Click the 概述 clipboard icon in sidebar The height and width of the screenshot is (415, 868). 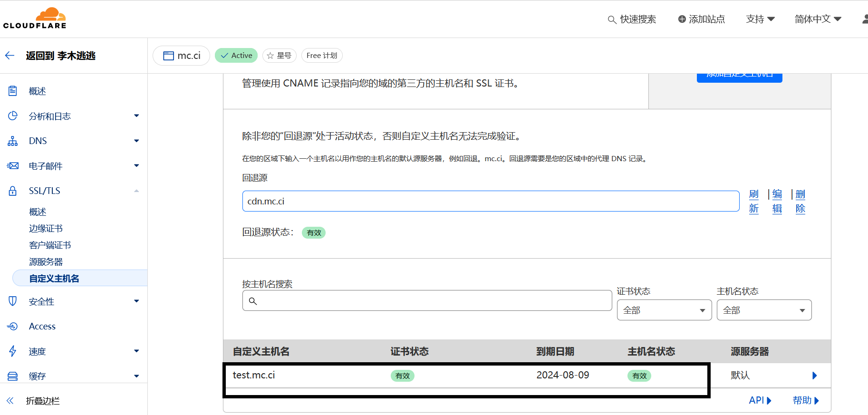pos(13,91)
